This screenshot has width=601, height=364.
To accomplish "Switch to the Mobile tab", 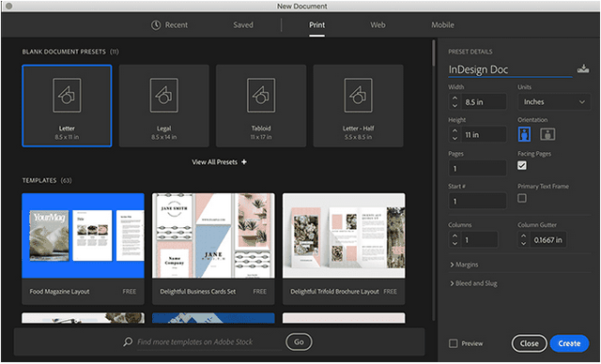I will tap(442, 25).
